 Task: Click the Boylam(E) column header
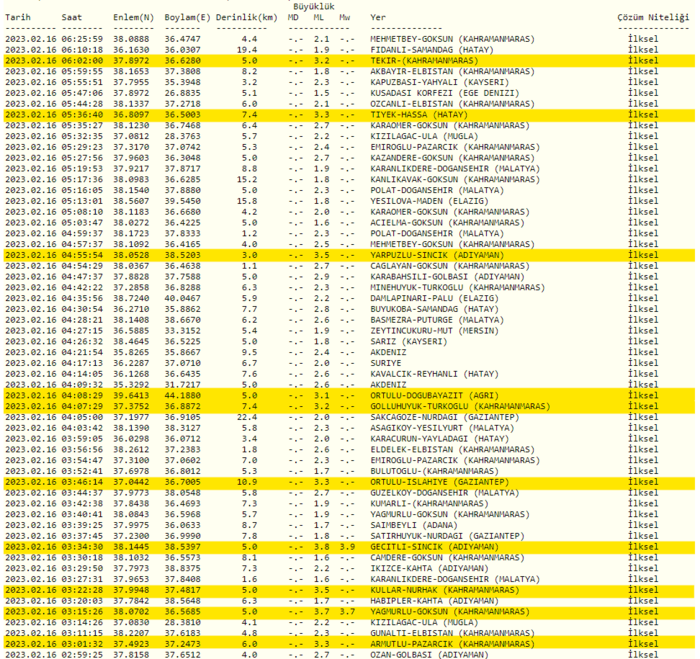click(x=188, y=17)
